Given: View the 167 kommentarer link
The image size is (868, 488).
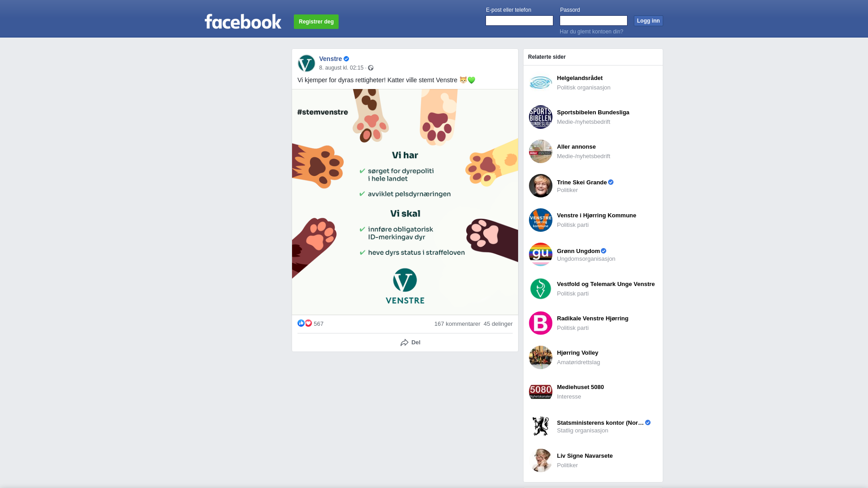Looking at the screenshot, I should pyautogui.click(x=457, y=324).
